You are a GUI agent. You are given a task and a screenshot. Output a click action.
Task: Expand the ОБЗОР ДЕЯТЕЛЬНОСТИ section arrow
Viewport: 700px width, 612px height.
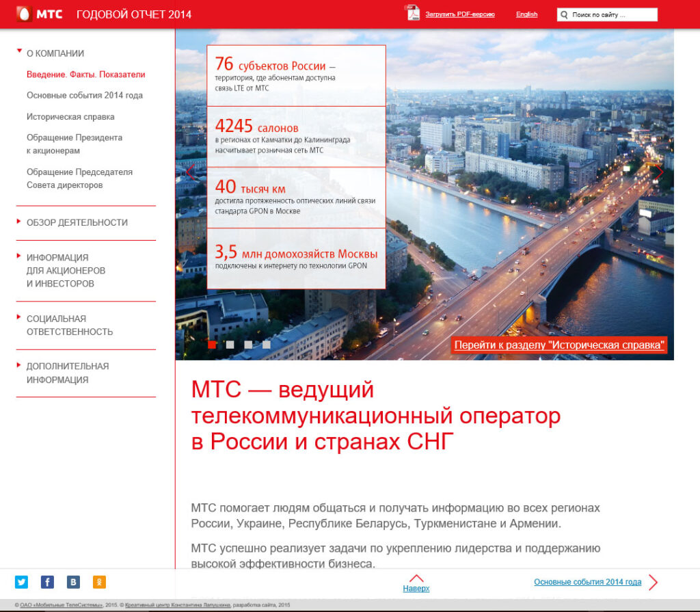(18, 221)
